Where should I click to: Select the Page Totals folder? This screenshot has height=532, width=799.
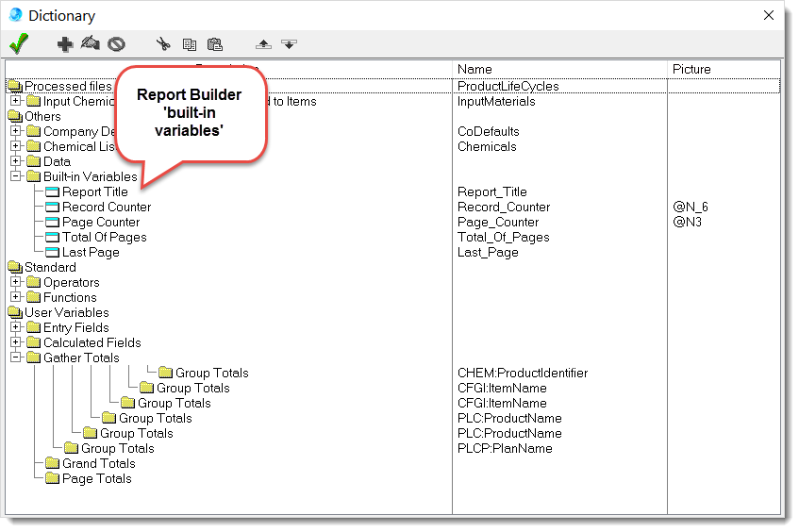click(x=97, y=478)
